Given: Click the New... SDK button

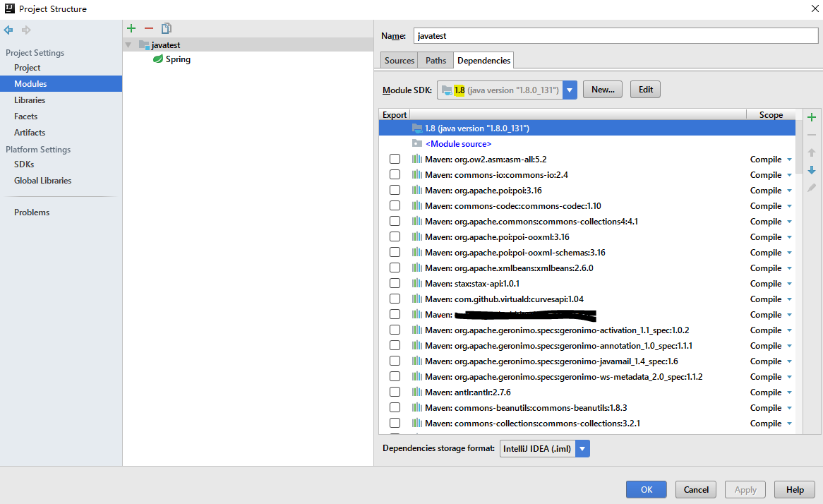Looking at the screenshot, I should (x=603, y=89).
